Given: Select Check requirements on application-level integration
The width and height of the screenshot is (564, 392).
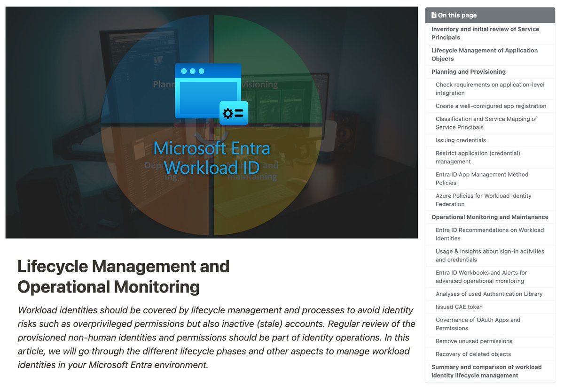Looking at the screenshot, I should point(490,89).
